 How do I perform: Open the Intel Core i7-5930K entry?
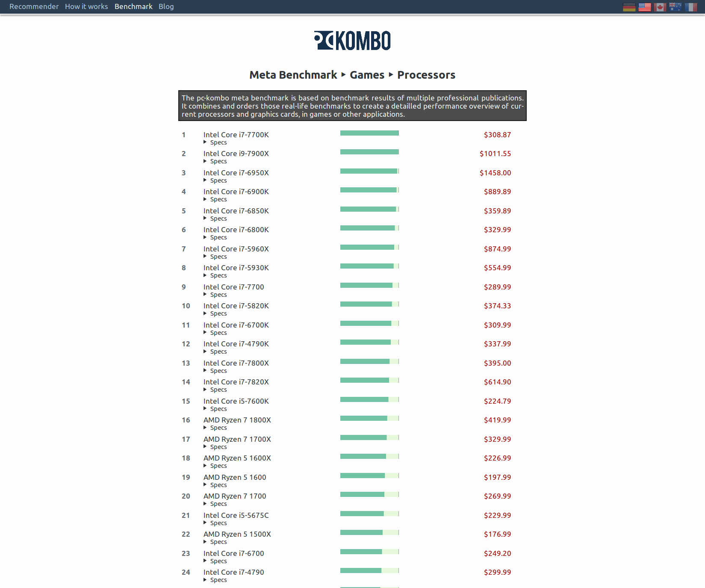point(236,268)
